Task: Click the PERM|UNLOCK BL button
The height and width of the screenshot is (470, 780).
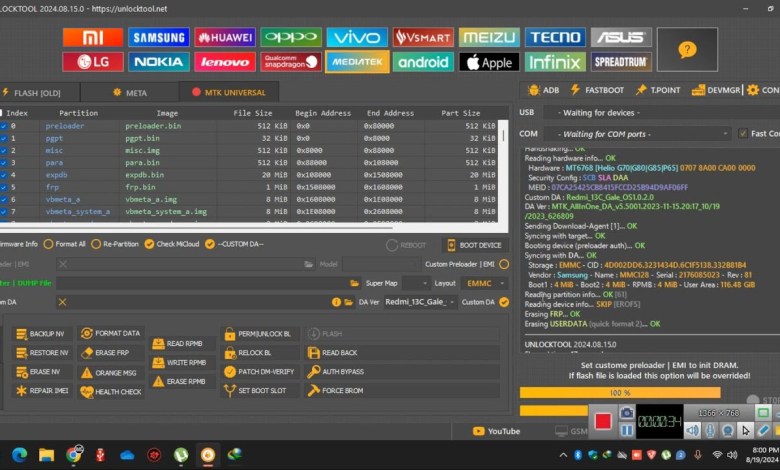Action: [259, 334]
